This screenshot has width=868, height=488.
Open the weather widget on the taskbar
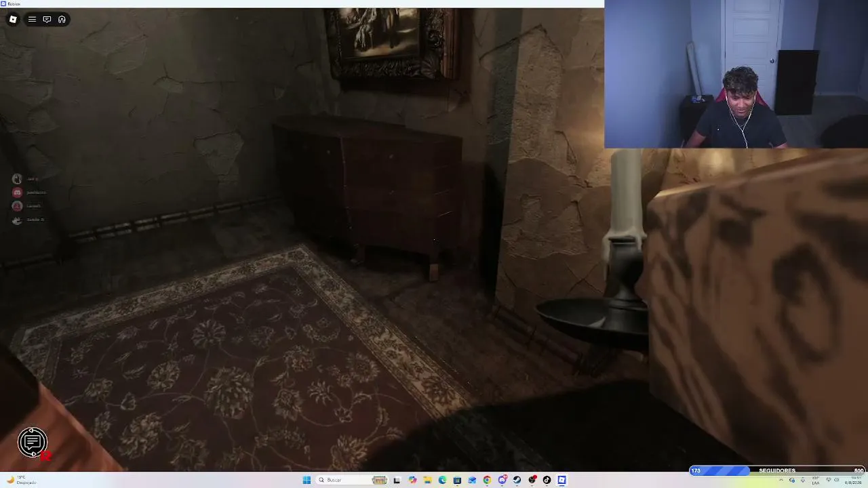pos(20,480)
